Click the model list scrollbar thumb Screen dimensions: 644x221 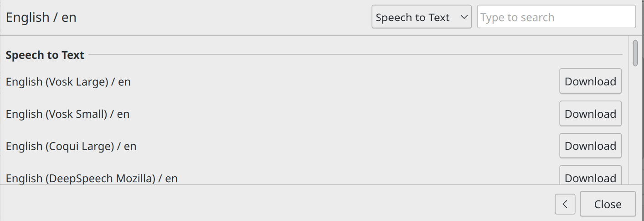click(x=635, y=53)
